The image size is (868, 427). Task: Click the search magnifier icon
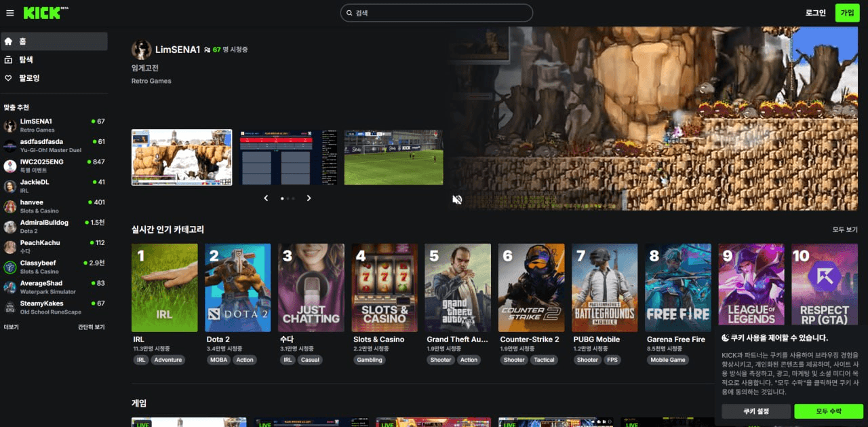pyautogui.click(x=349, y=13)
